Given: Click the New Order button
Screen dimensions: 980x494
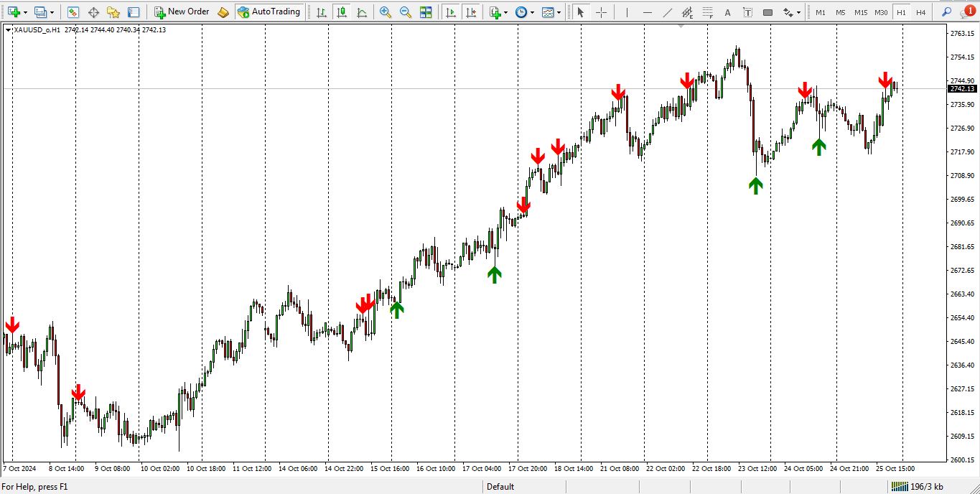Looking at the screenshot, I should 182,12.
